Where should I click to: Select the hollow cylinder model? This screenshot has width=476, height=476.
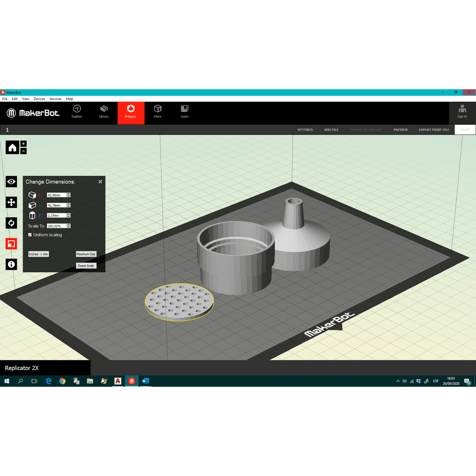(x=236, y=258)
